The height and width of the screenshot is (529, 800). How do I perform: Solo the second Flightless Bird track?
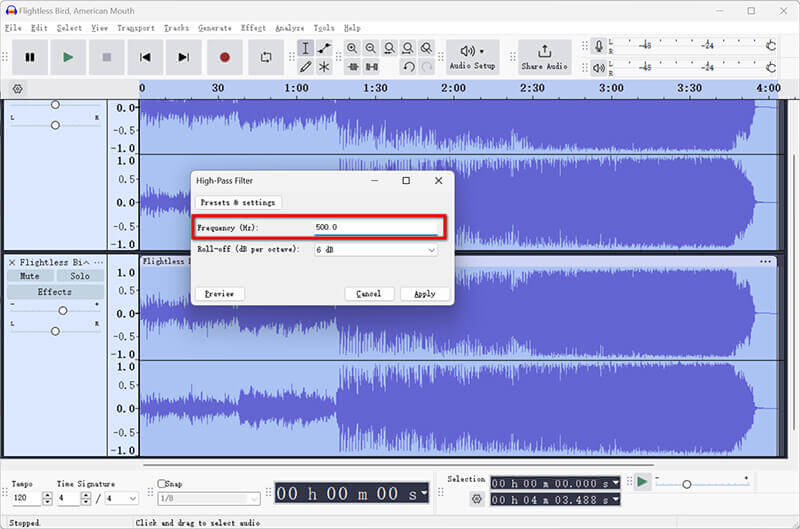point(80,276)
